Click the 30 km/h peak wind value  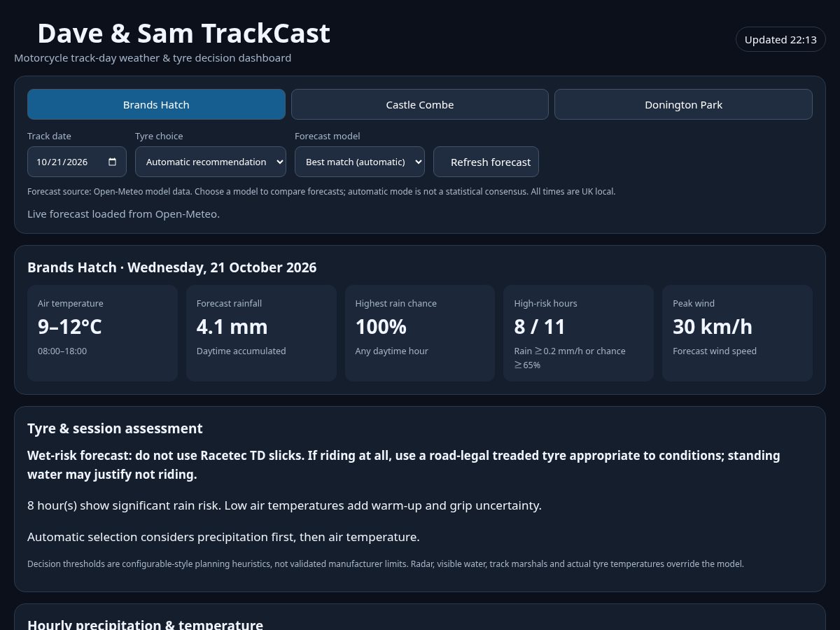(713, 327)
